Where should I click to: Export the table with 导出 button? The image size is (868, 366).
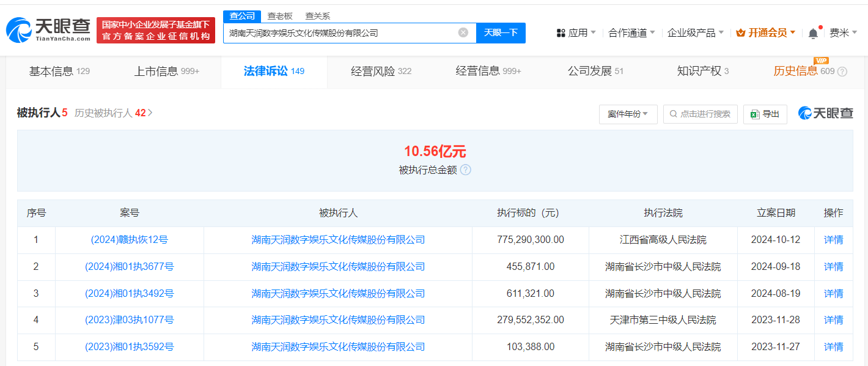click(765, 114)
